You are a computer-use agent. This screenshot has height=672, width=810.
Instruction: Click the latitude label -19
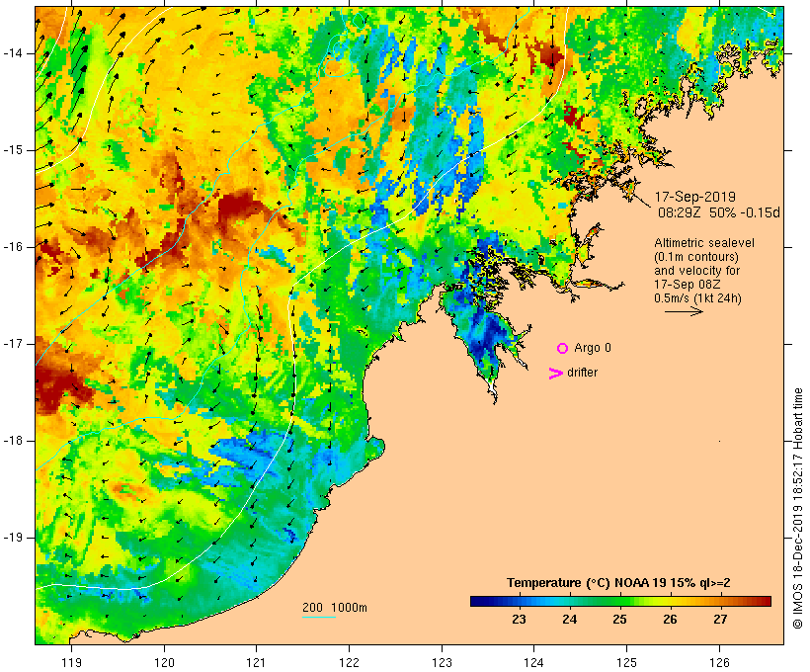[x=13, y=539]
